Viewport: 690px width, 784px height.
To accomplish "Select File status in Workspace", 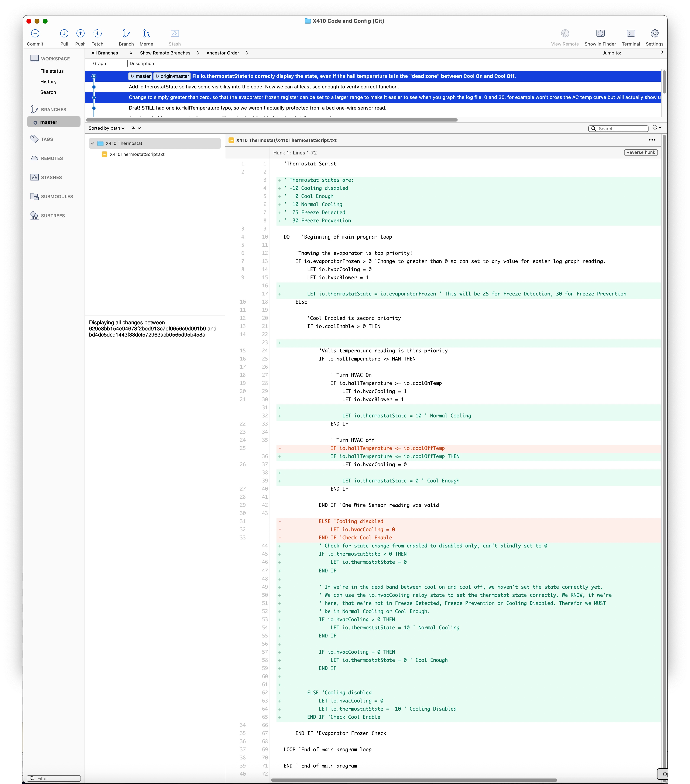I will pyautogui.click(x=52, y=71).
